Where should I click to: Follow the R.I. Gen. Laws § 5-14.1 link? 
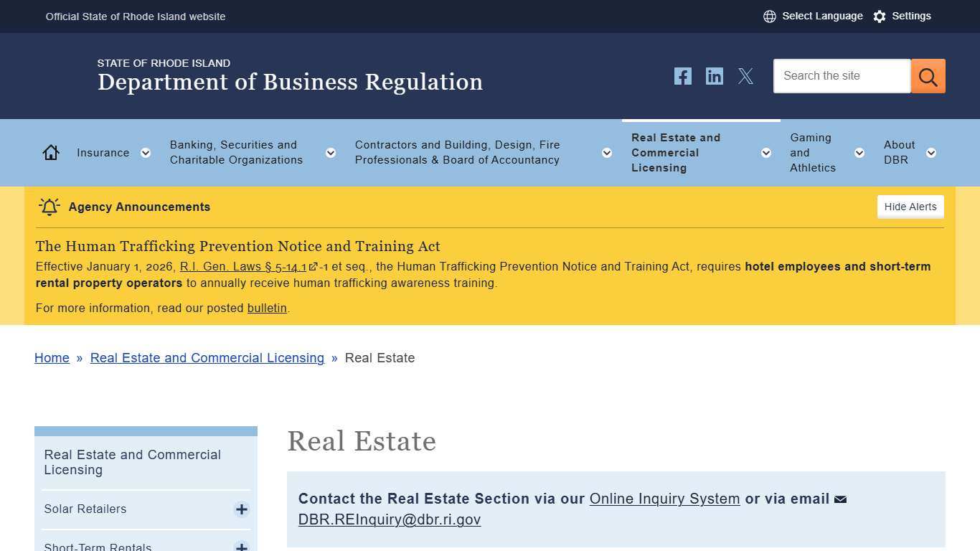[x=244, y=266]
